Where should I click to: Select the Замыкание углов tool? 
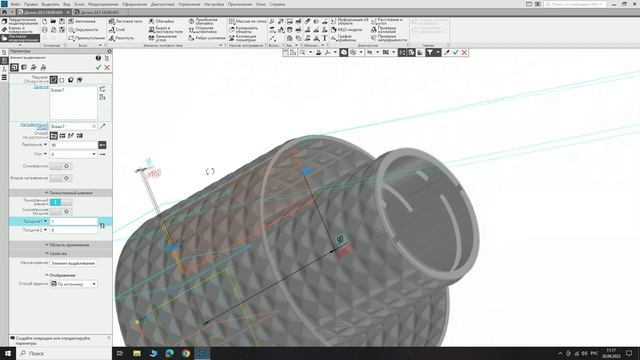pyautogui.click(x=162, y=38)
